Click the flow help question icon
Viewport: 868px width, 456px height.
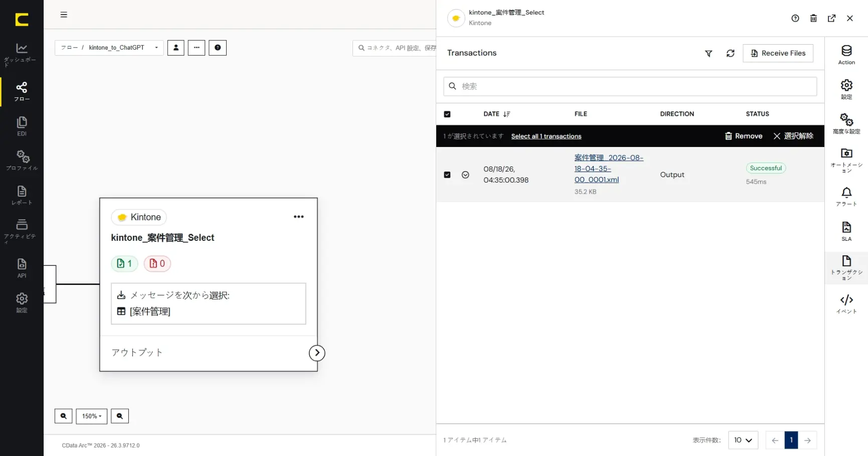[218, 48]
